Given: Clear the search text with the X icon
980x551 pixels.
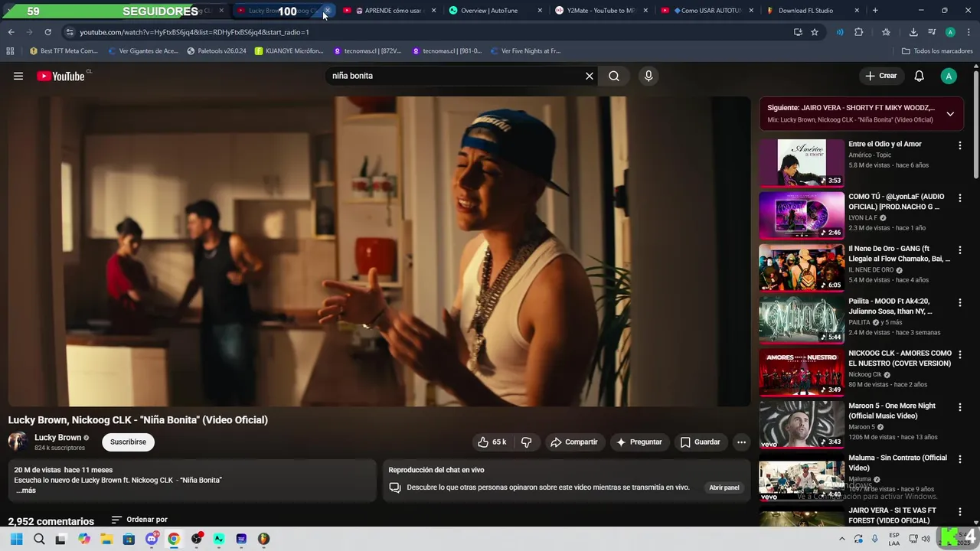Looking at the screenshot, I should tap(590, 76).
